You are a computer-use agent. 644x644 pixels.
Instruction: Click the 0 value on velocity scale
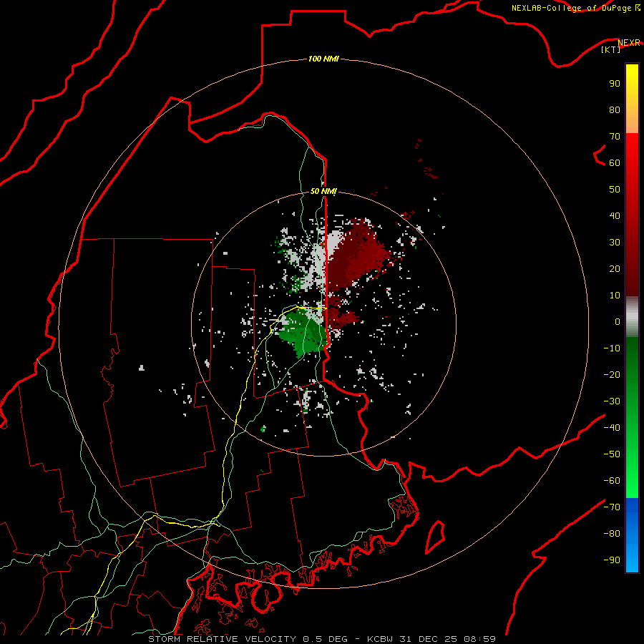click(618, 321)
